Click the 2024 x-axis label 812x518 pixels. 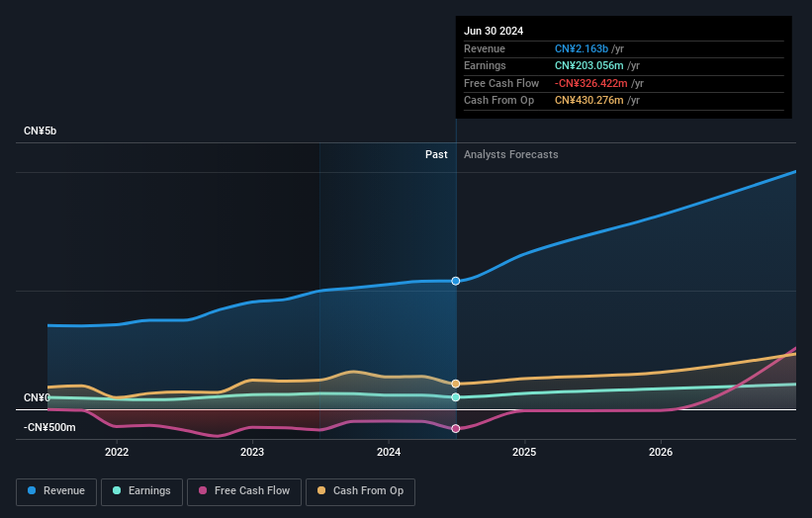tap(389, 452)
